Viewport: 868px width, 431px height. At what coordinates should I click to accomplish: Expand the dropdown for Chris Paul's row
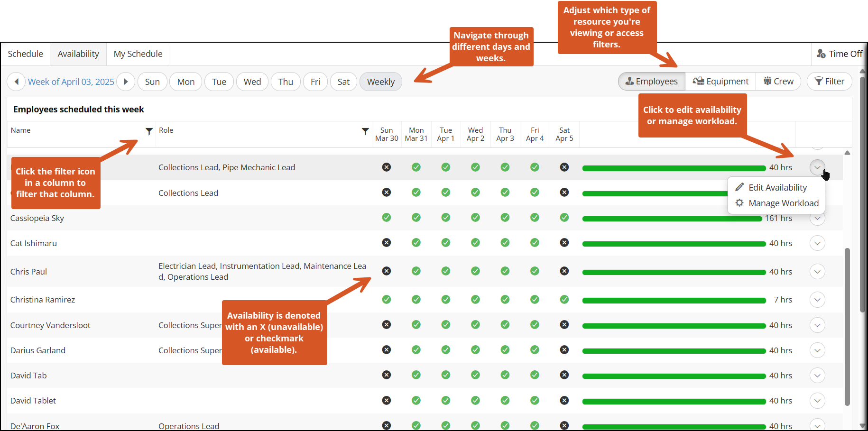pos(817,272)
